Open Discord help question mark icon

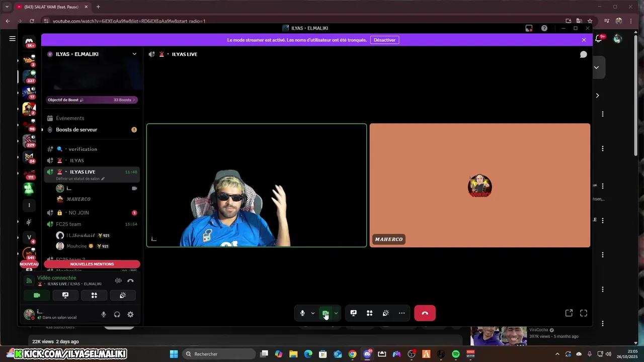tap(544, 28)
